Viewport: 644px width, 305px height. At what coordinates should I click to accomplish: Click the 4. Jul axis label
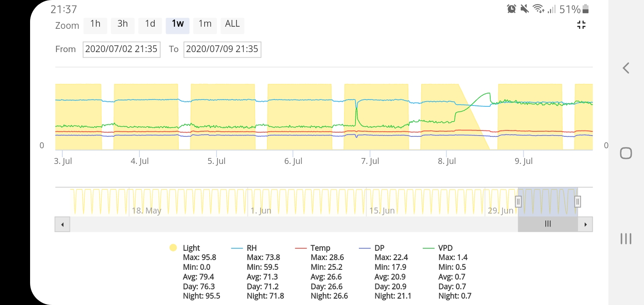140,161
